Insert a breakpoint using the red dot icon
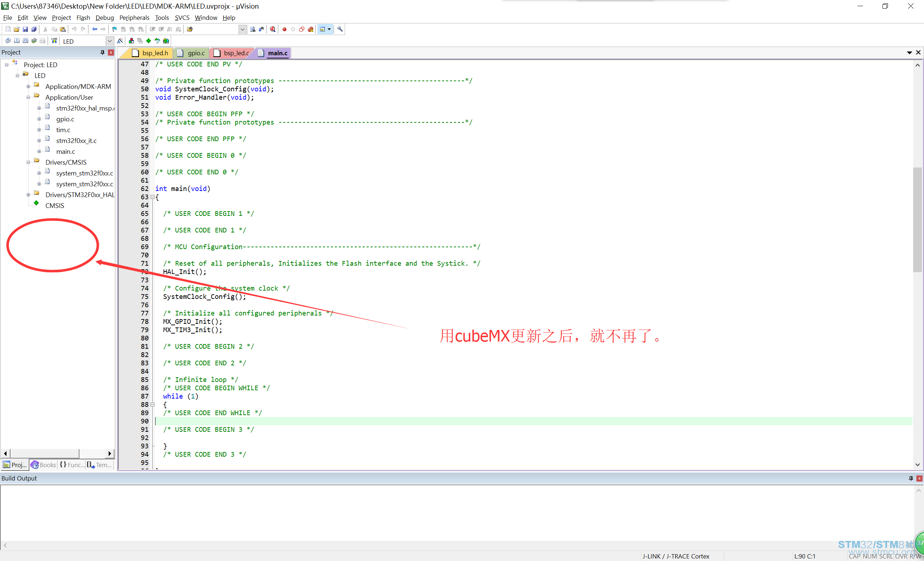This screenshot has height=561, width=924. pyautogui.click(x=284, y=29)
